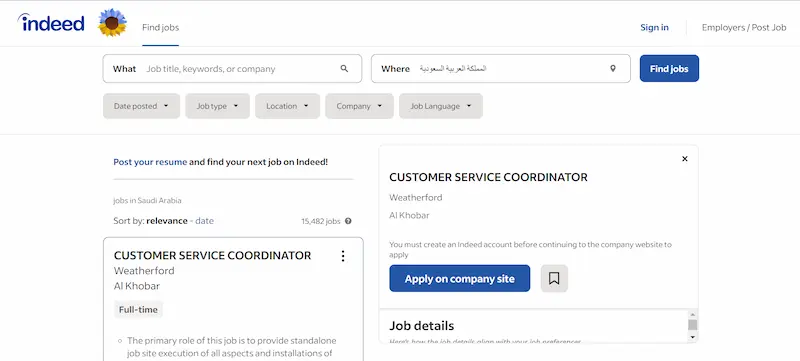The width and height of the screenshot is (800, 361).
Task: Click the magnifier icon in the What field
Action: point(344,68)
